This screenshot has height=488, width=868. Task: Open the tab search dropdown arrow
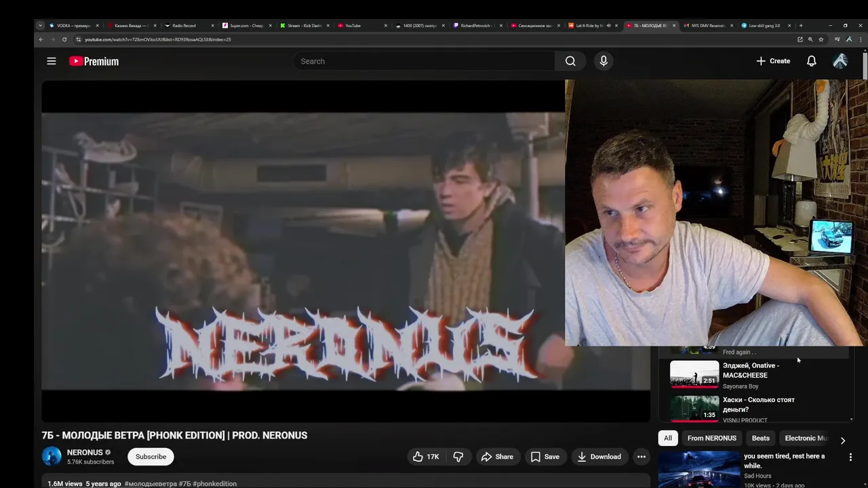coord(40,26)
